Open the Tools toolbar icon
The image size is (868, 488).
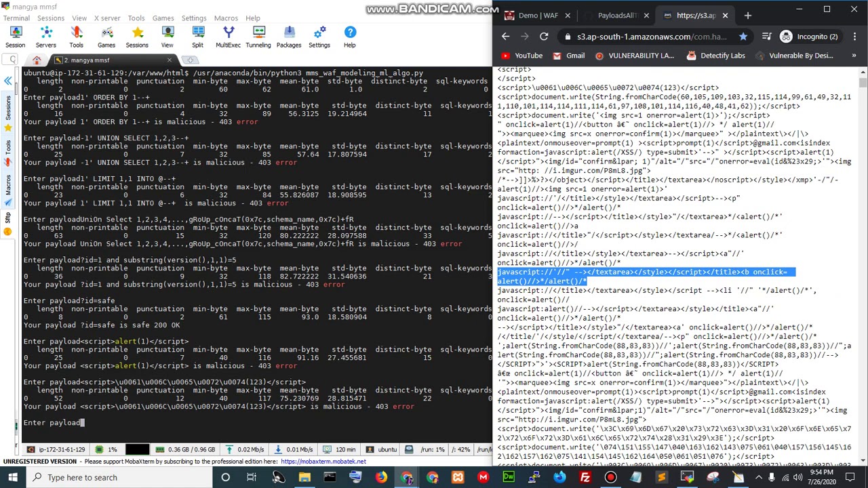(x=76, y=37)
